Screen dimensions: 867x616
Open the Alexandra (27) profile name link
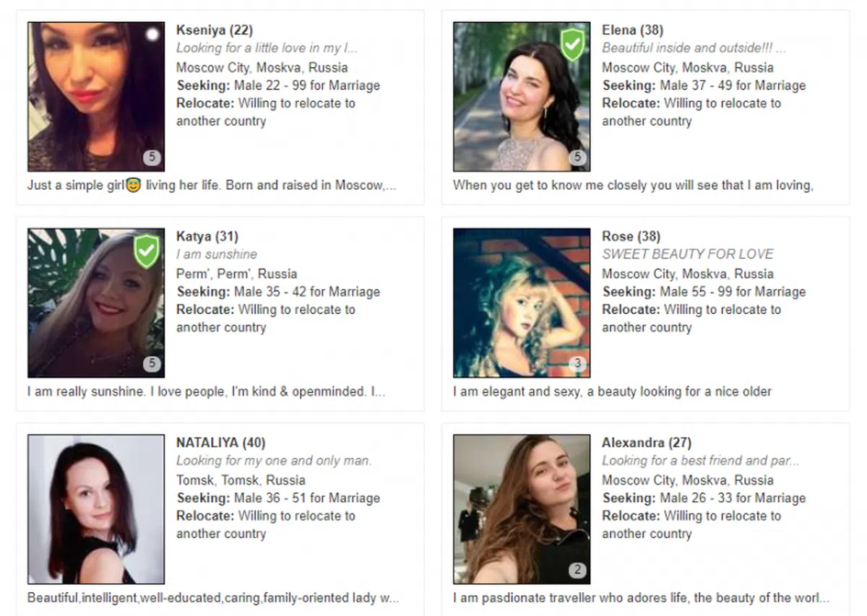[647, 443]
